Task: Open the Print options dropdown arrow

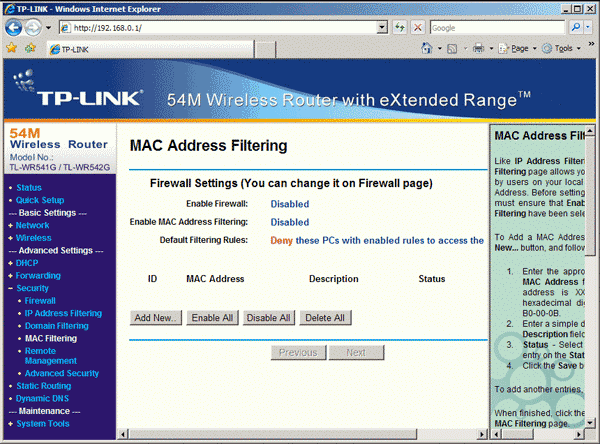Action: point(491,49)
